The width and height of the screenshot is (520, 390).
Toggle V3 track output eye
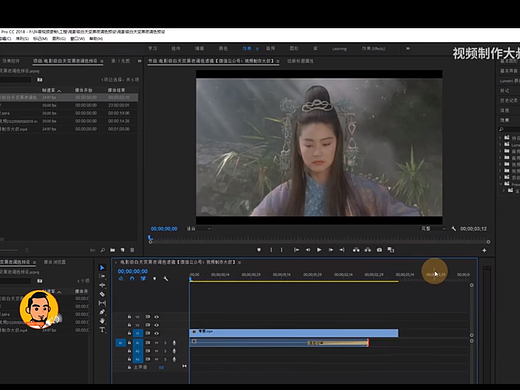pyautogui.click(x=156, y=317)
